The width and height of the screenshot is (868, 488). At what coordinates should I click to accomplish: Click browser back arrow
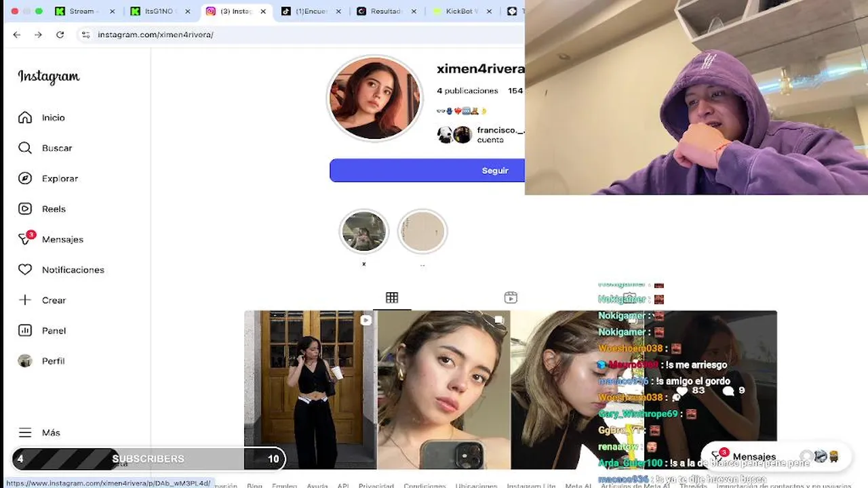(x=17, y=35)
